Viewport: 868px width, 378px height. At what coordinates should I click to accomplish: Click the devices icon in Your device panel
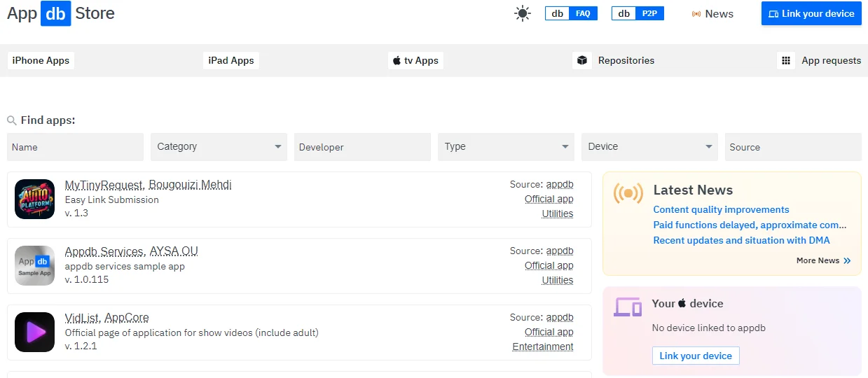628,307
